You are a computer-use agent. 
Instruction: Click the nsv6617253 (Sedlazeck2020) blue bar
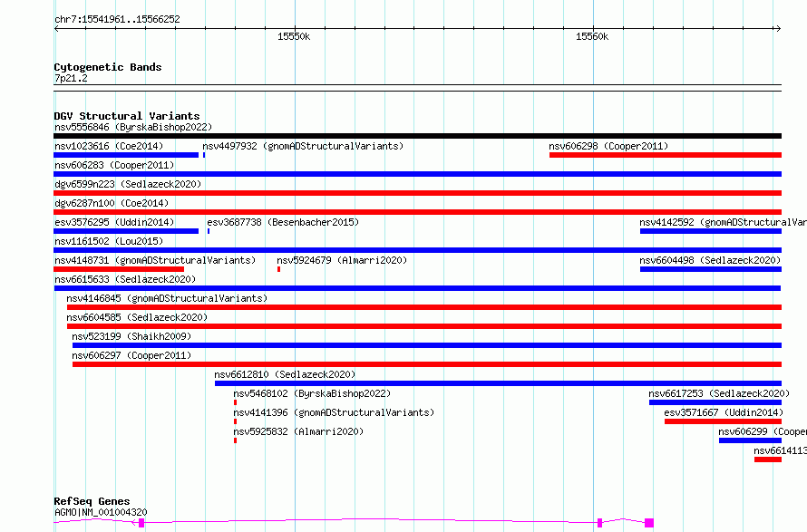pos(715,402)
